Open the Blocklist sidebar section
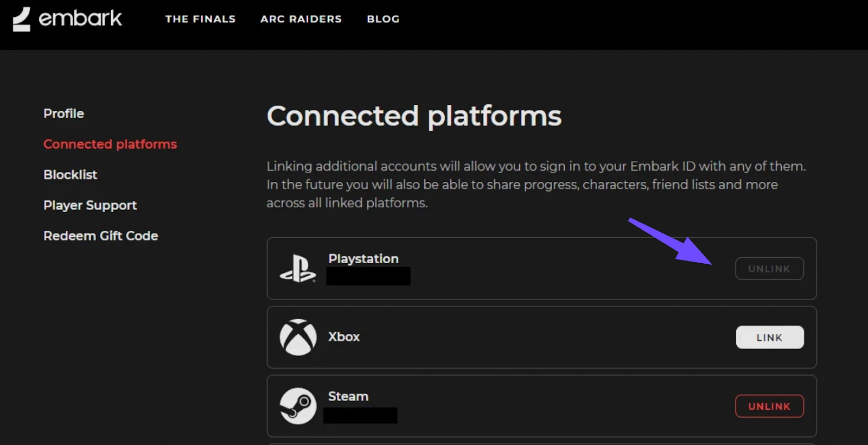 (70, 175)
